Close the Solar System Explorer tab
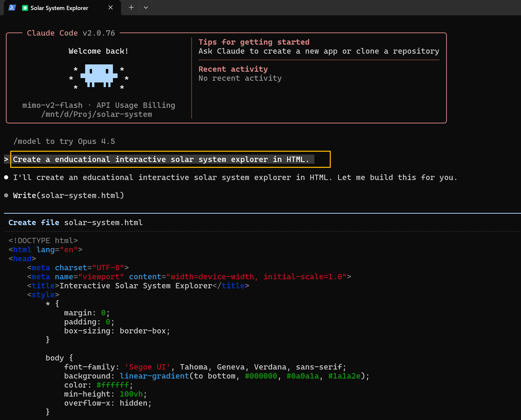 pos(110,8)
